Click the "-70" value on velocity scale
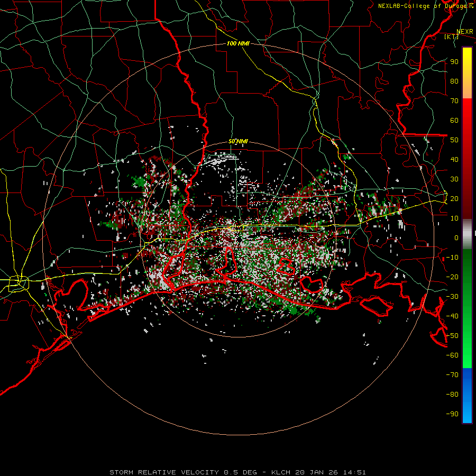Screen dimensions: 476x476 (x=452, y=375)
